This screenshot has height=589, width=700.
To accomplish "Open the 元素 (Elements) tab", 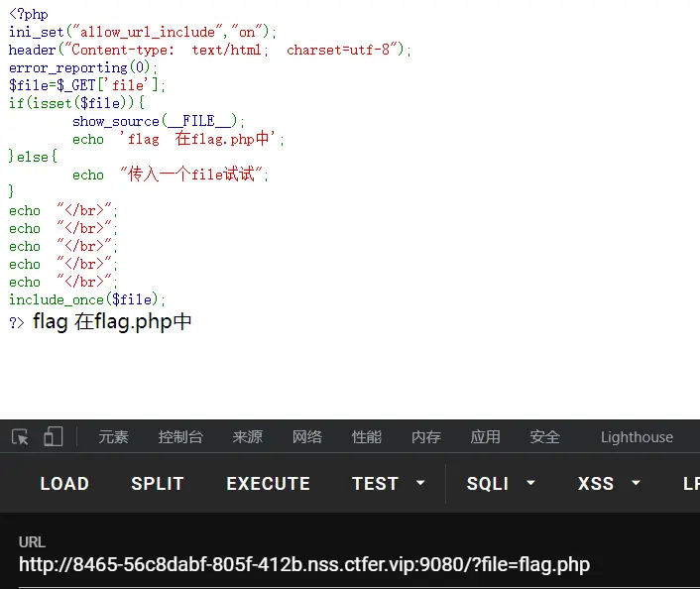I will point(113,437).
